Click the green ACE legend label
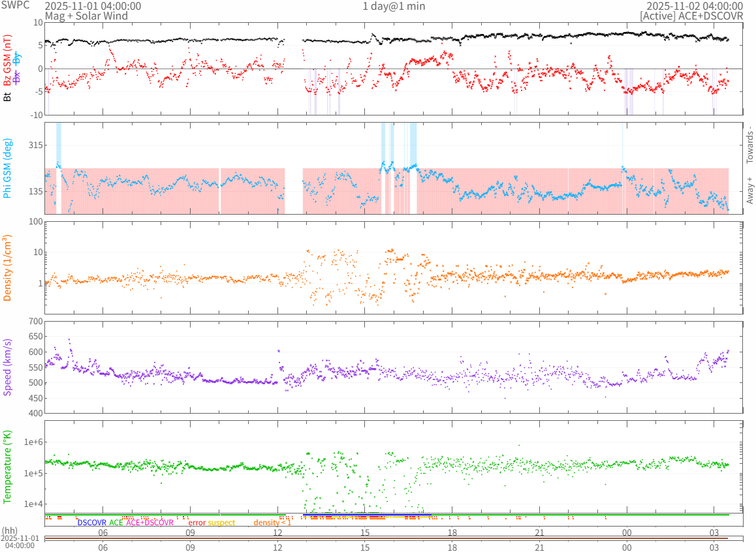756x552 pixels. pos(116,523)
